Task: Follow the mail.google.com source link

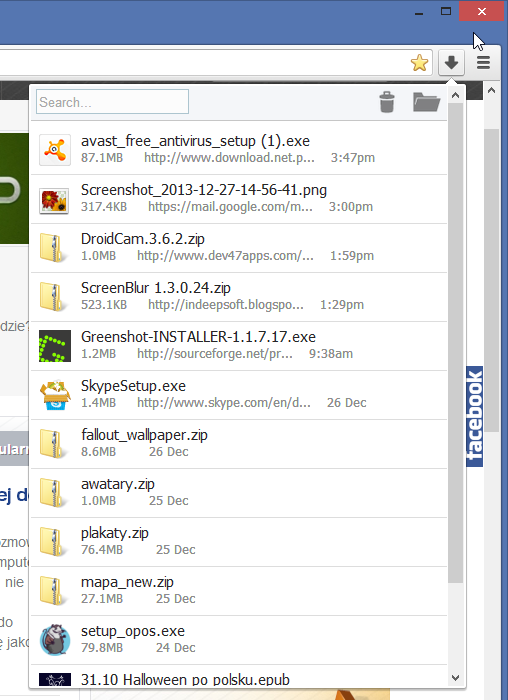Action: pos(230,207)
